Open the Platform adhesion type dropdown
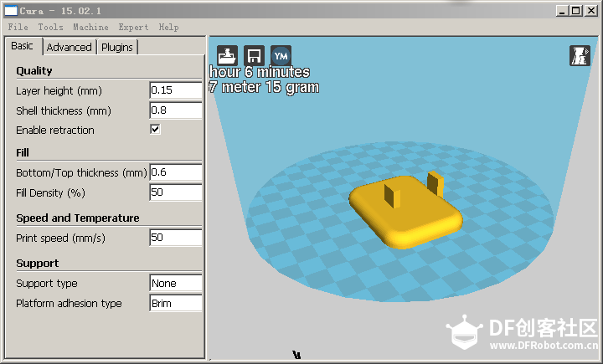603x364 pixels. pyautogui.click(x=176, y=303)
